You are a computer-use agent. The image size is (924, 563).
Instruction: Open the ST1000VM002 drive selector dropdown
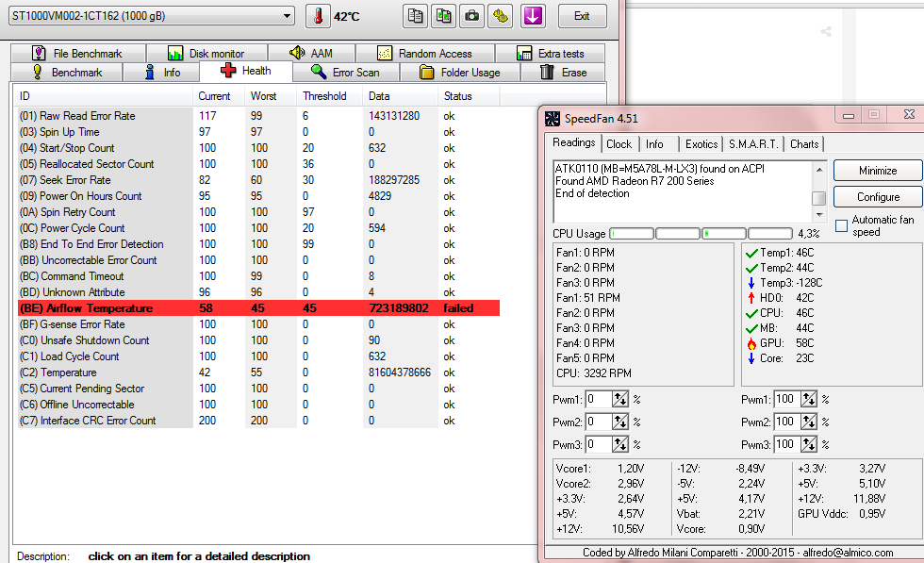152,16
